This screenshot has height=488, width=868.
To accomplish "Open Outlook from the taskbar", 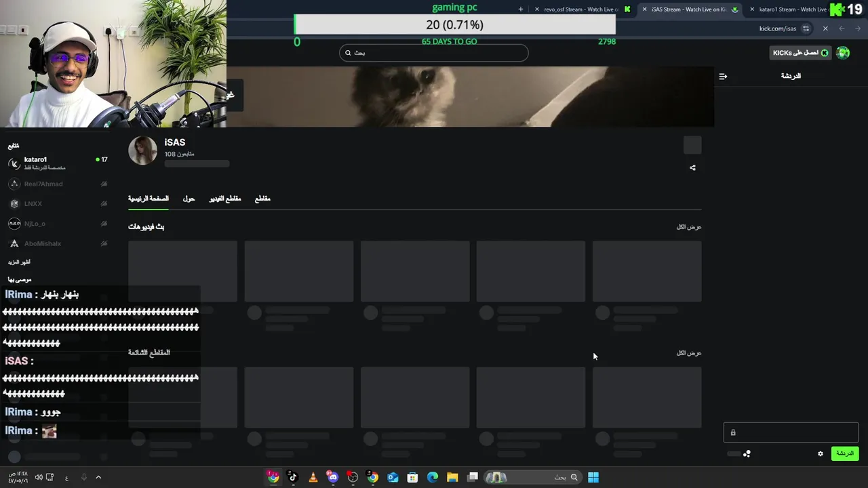I will tap(393, 477).
